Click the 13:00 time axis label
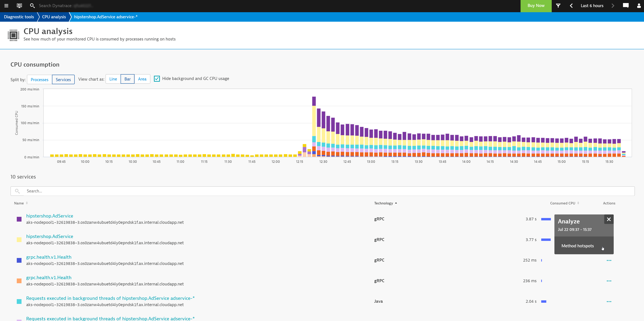The height and width of the screenshot is (321, 644). click(371, 161)
